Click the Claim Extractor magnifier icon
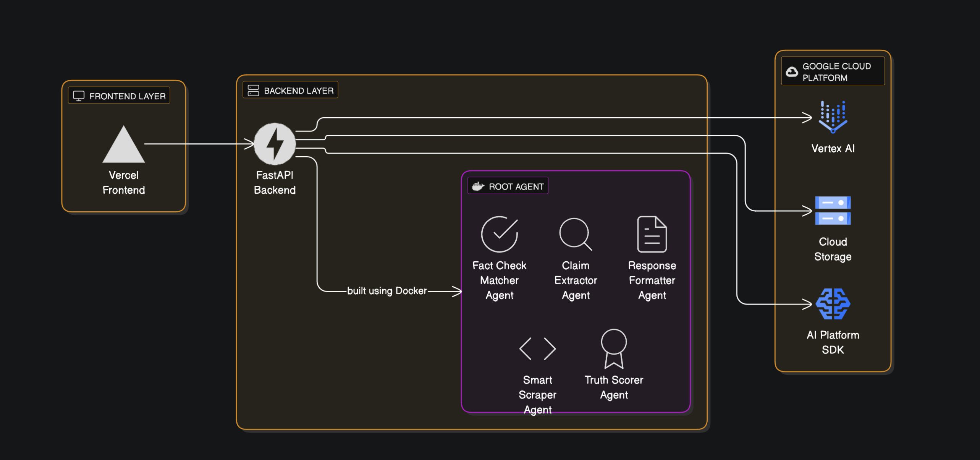This screenshot has height=460, width=980. (x=576, y=234)
